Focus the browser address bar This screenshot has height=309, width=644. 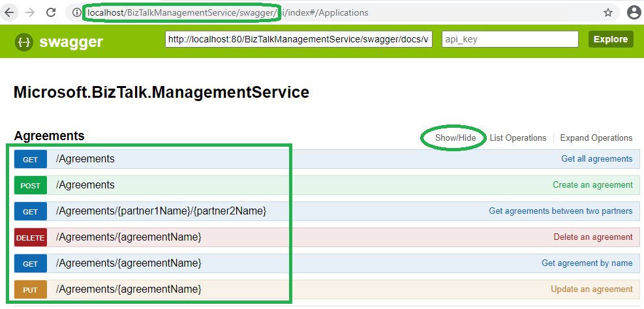342,13
